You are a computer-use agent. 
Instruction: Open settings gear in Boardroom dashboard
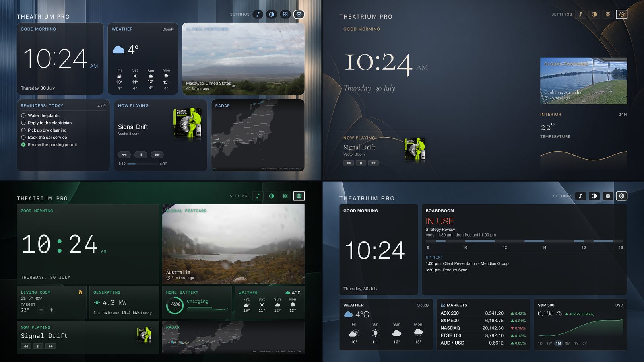tap(622, 196)
